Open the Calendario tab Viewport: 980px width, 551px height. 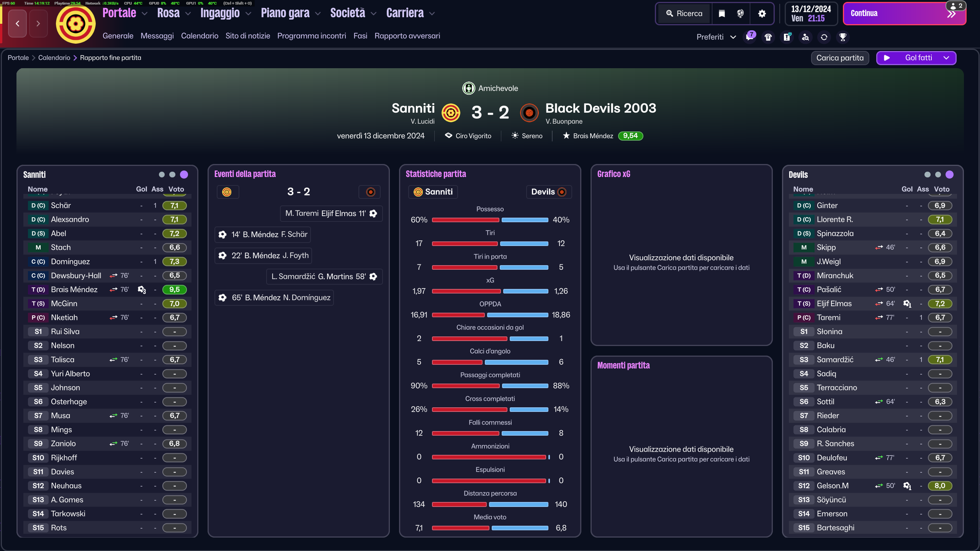coord(200,36)
